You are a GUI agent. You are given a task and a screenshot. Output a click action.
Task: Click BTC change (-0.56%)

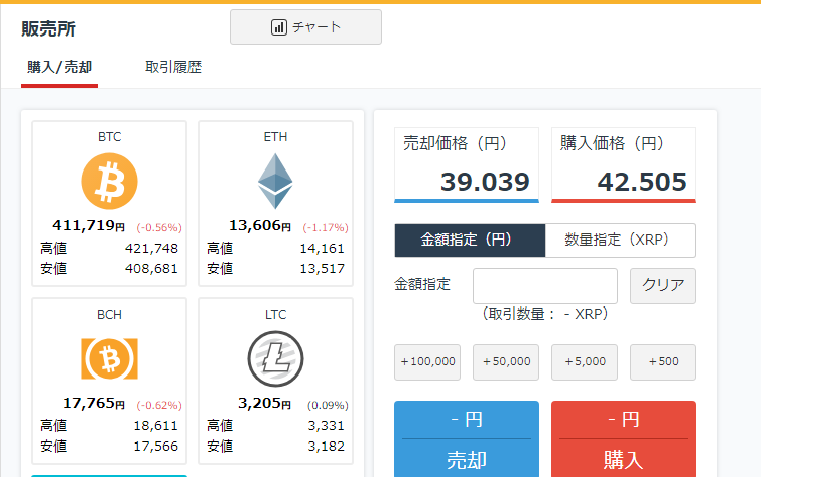159,228
